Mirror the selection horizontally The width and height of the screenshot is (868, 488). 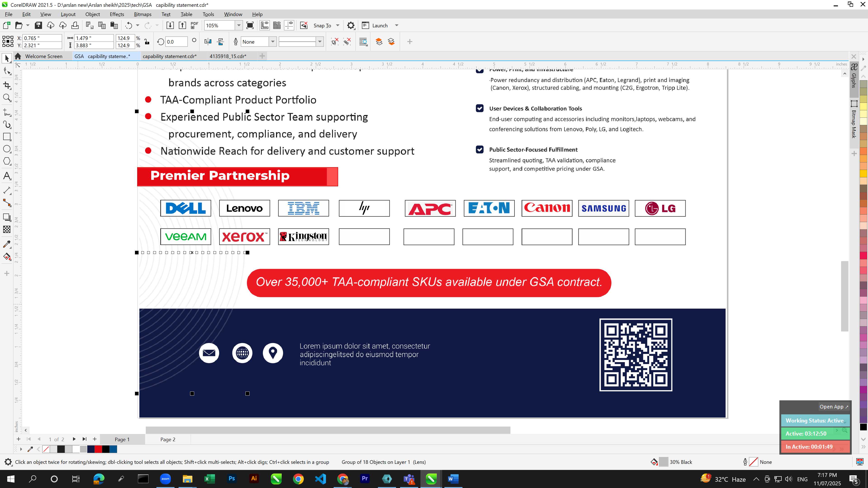point(208,42)
